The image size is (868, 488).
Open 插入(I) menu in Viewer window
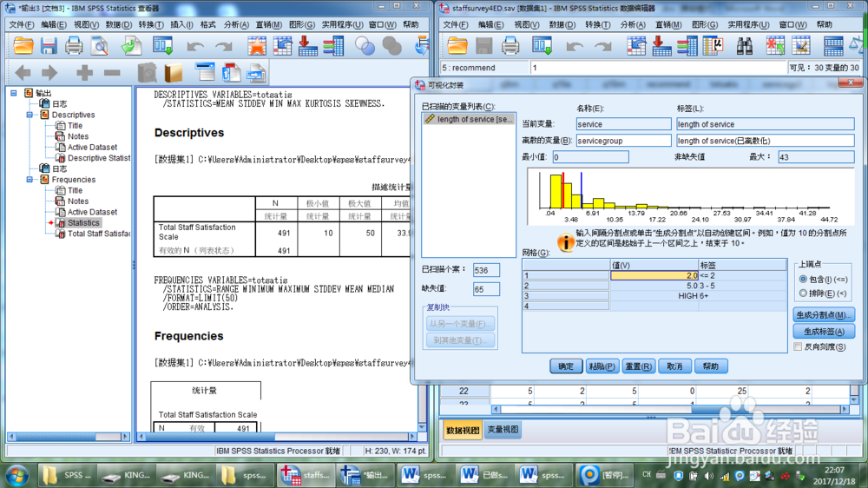[181, 25]
